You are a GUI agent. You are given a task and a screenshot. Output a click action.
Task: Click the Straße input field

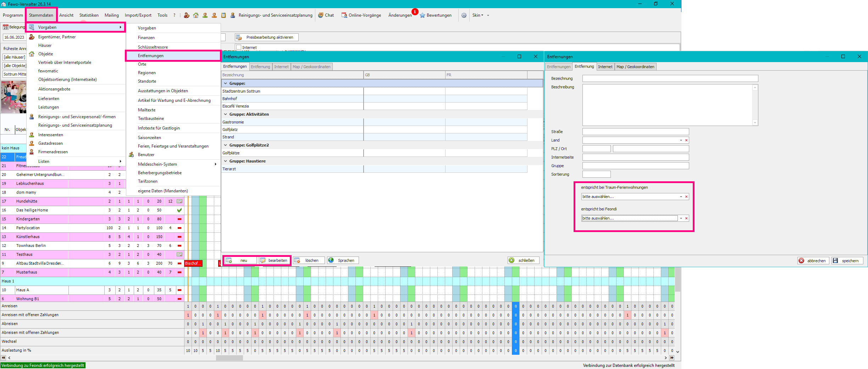[636, 132]
